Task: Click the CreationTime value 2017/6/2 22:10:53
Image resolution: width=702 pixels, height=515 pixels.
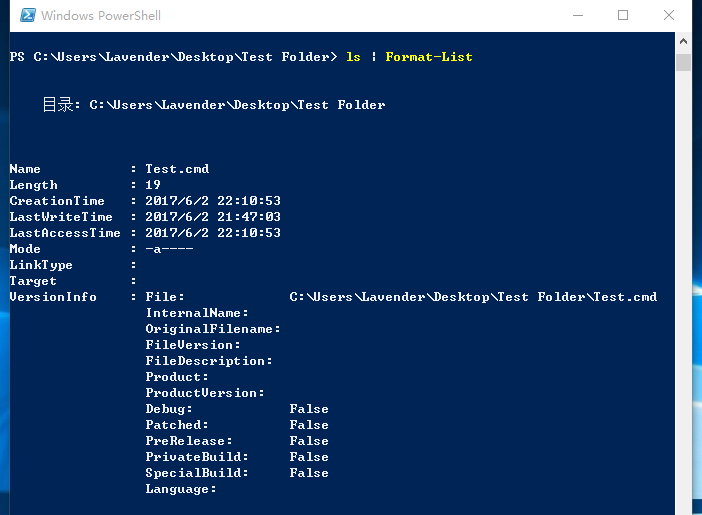Action: 213,201
